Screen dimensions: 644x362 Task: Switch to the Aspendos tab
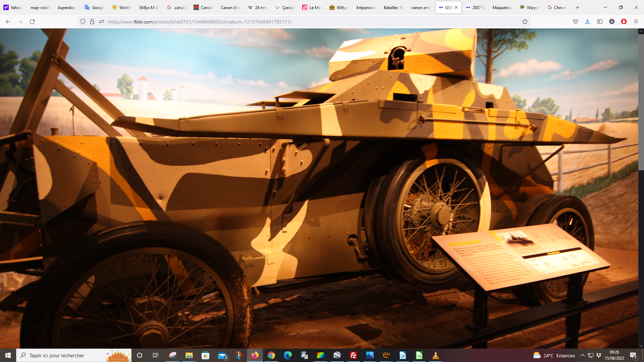pyautogui.click(x=67, y=7)
